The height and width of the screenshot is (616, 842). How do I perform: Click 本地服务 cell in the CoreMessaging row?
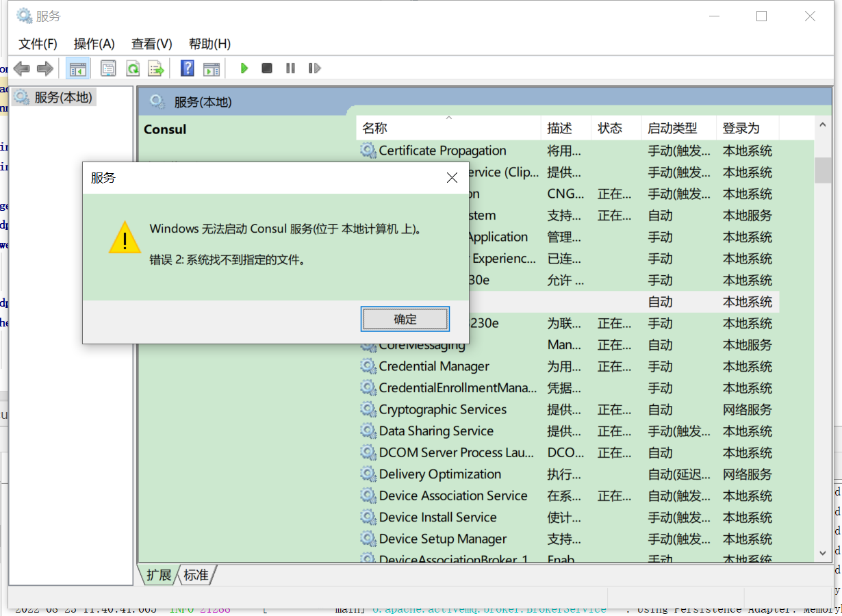pyautogui.click(x=748, y=345)
